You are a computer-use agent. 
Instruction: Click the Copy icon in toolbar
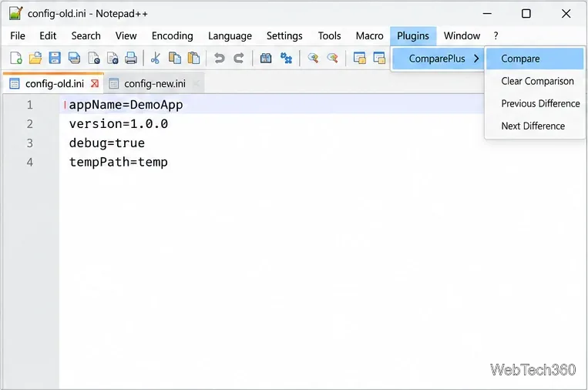[x=175, y=58]
